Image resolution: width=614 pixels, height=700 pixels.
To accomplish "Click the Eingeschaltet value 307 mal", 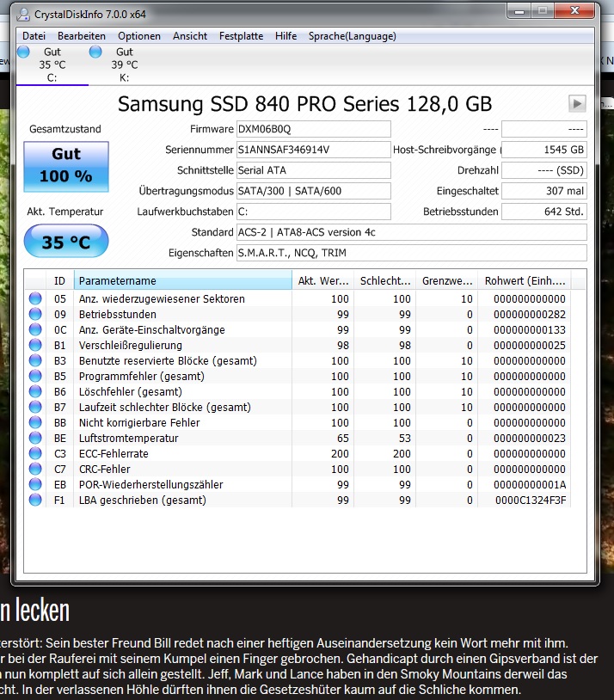I will click(543, 191).
